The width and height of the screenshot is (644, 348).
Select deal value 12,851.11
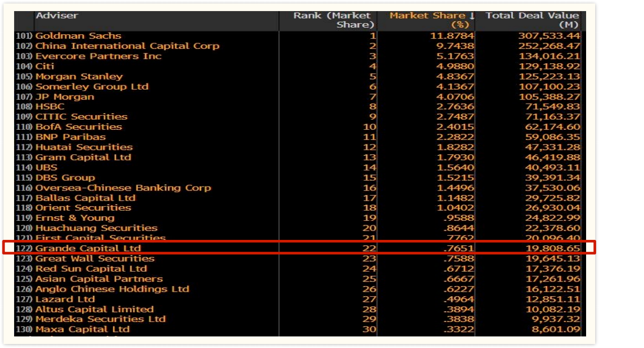pyautogui.click(x=552, y=299)
